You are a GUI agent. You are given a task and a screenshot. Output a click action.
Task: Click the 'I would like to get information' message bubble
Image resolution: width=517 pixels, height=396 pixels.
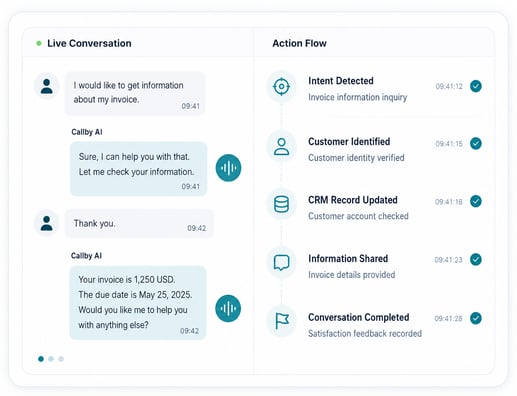pyautogui.click(x=135, y=94)
